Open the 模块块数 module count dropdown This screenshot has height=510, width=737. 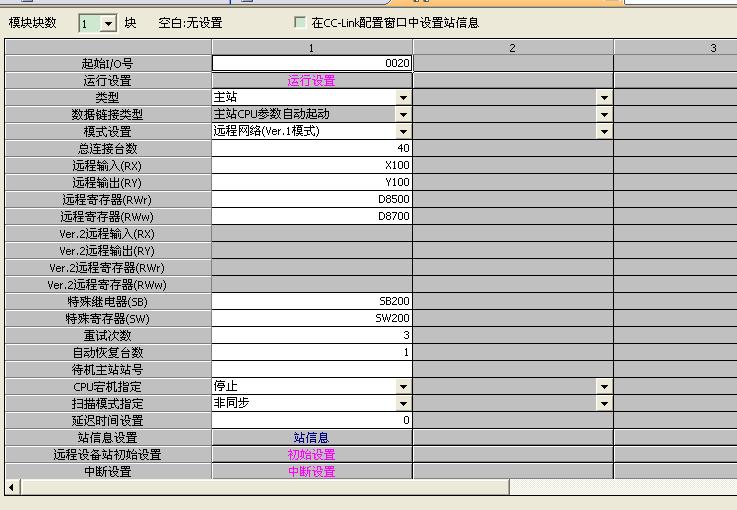point(111,23)
